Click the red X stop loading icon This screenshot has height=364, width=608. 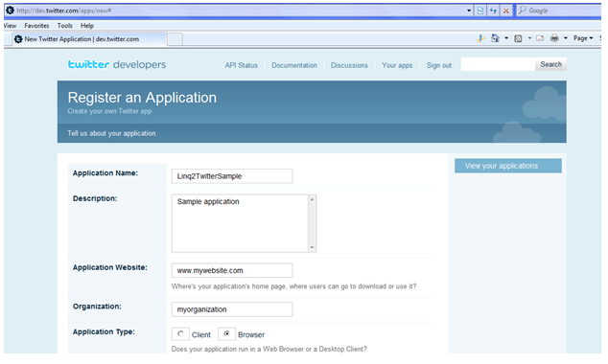pos(506,11)
